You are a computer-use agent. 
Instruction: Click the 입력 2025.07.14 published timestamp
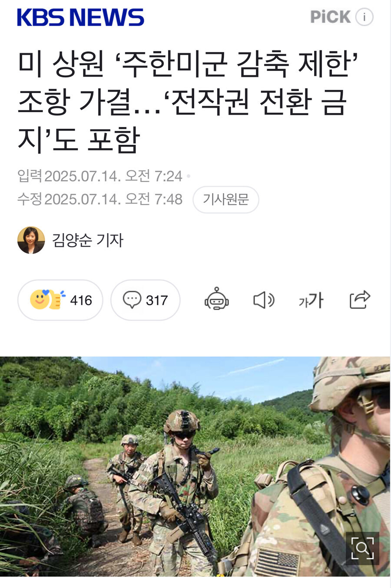coord(100,176)
